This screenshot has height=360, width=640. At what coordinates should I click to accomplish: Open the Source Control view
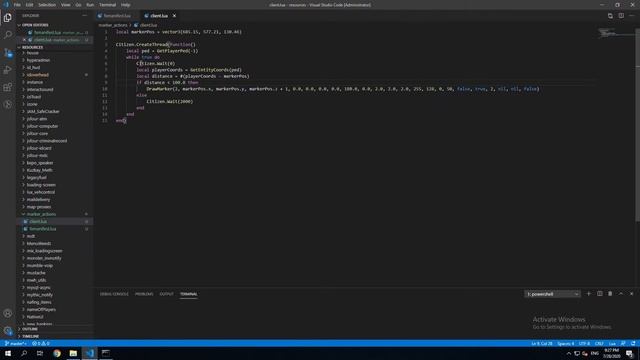coord(8,53)
